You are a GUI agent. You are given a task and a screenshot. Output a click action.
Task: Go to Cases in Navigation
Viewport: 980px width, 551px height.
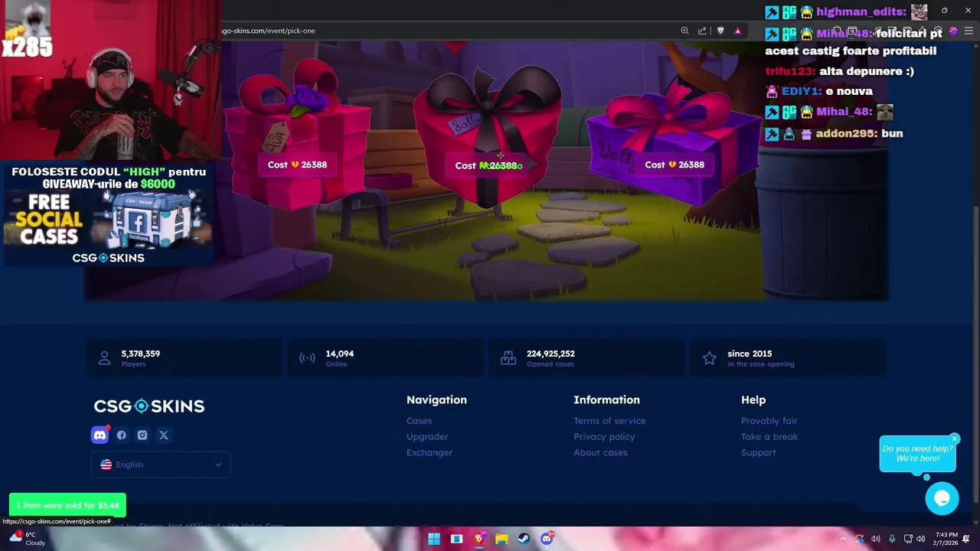(419, 421)
